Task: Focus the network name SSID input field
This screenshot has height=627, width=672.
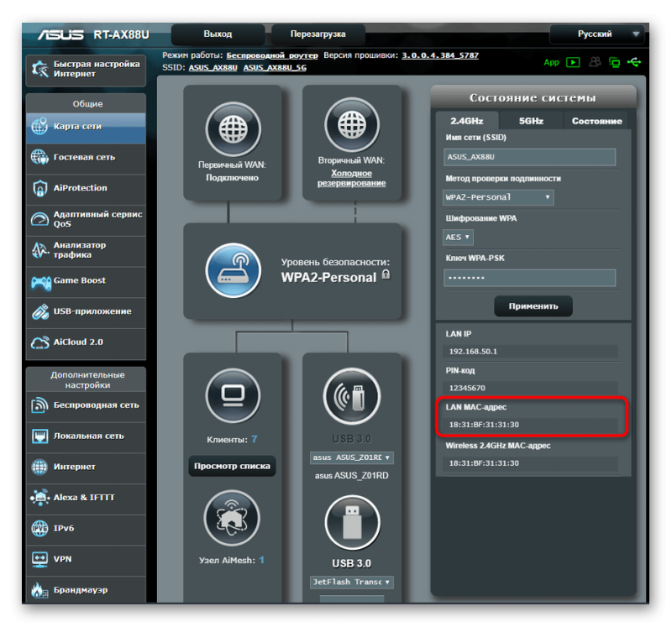Action: 530,157
